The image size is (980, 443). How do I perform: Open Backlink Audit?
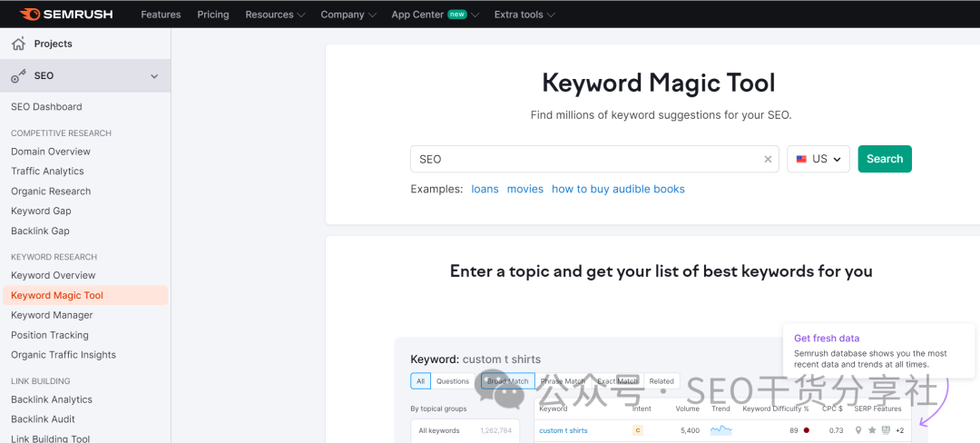click(x=43, y=419)
